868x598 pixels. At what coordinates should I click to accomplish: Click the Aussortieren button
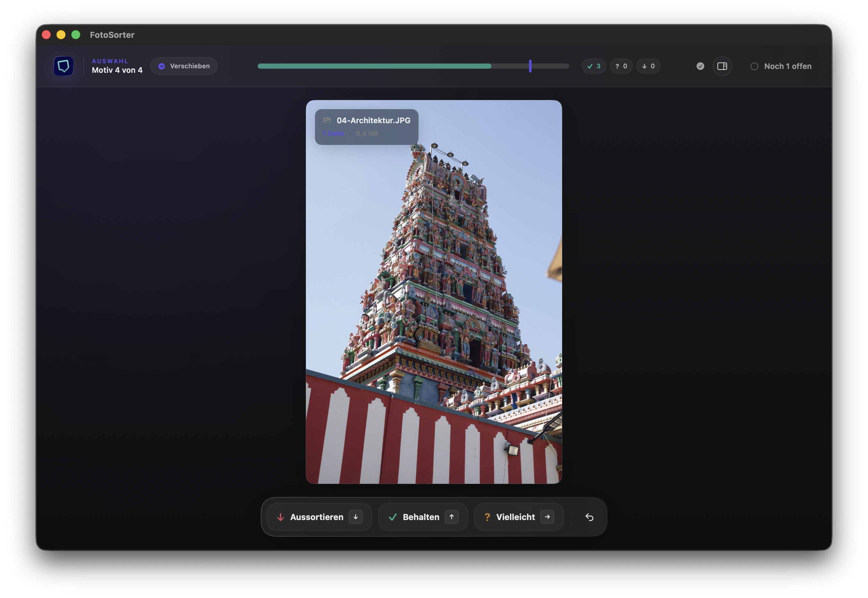[319, 517]
